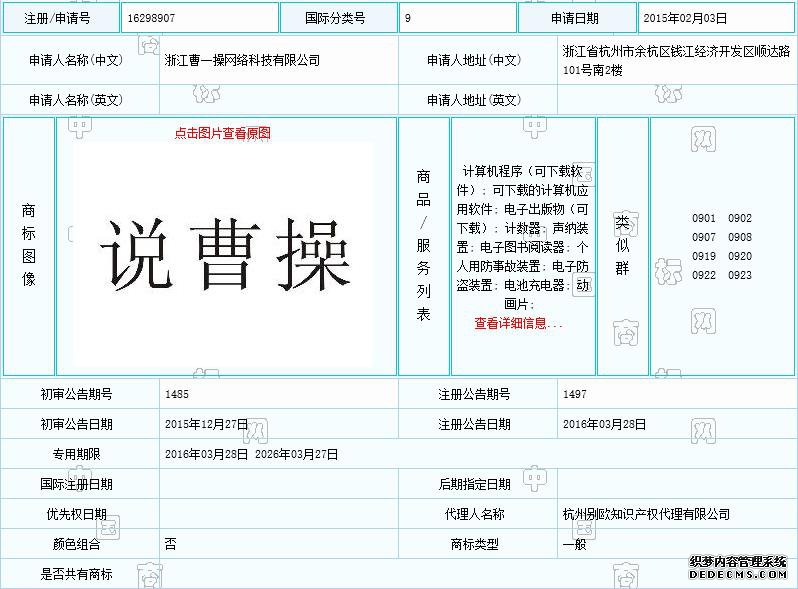Select the goods list text 计算机程序

click(493, 172)
